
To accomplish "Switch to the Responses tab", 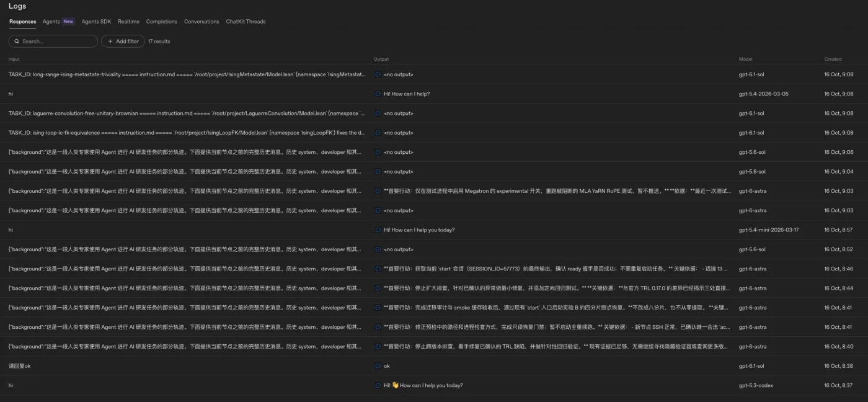I will pos(22,22).
